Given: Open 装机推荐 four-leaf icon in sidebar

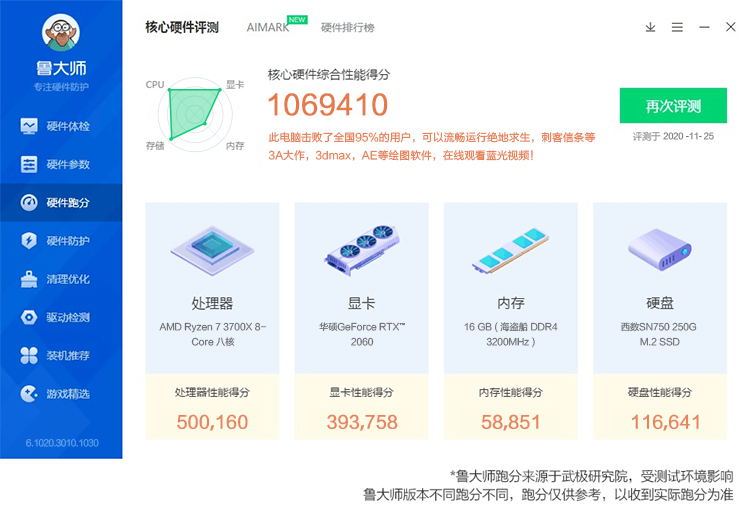Looking at the screenshot, I should [29, 355].
